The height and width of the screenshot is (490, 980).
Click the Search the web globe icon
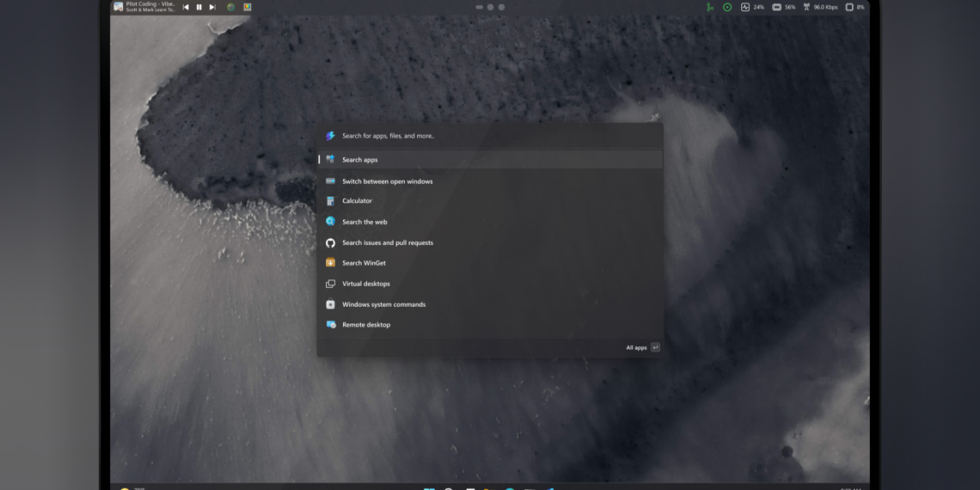[x=331, y=221]
